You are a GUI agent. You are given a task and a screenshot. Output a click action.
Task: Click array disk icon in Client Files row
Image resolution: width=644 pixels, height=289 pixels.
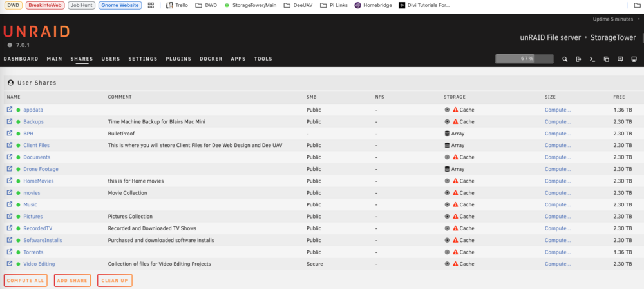447,145
